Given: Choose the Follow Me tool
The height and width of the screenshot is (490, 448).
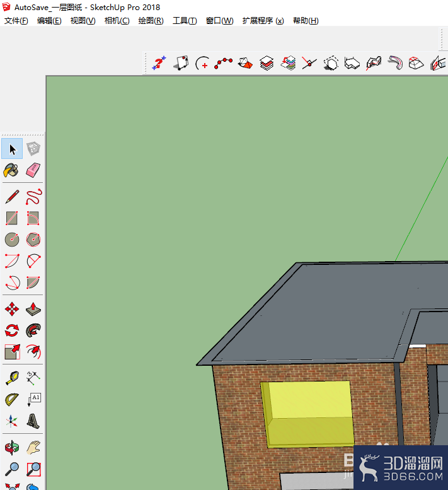Looking at the screenshot, I should [x=33, y=330].
